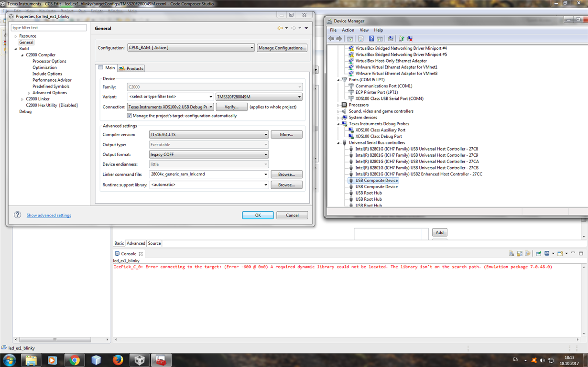This screenshot has height=367, width=588.
Task: Open the device variant TMS320F280049M dropdown
Action: 259,97
